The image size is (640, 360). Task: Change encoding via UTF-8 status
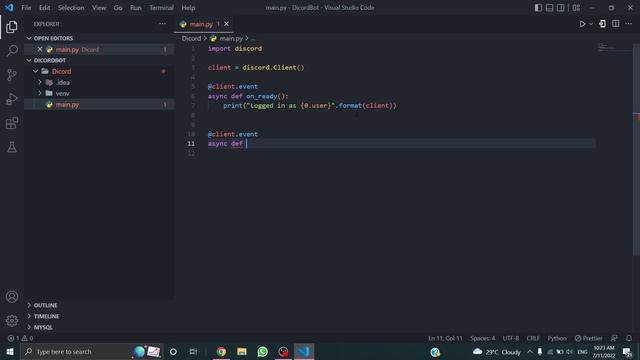511,338
